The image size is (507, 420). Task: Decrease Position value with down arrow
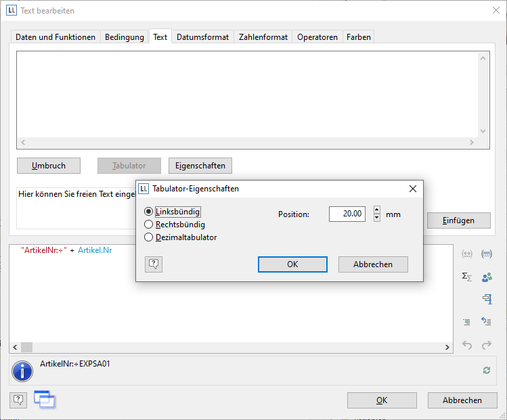(x=377, y=218)
